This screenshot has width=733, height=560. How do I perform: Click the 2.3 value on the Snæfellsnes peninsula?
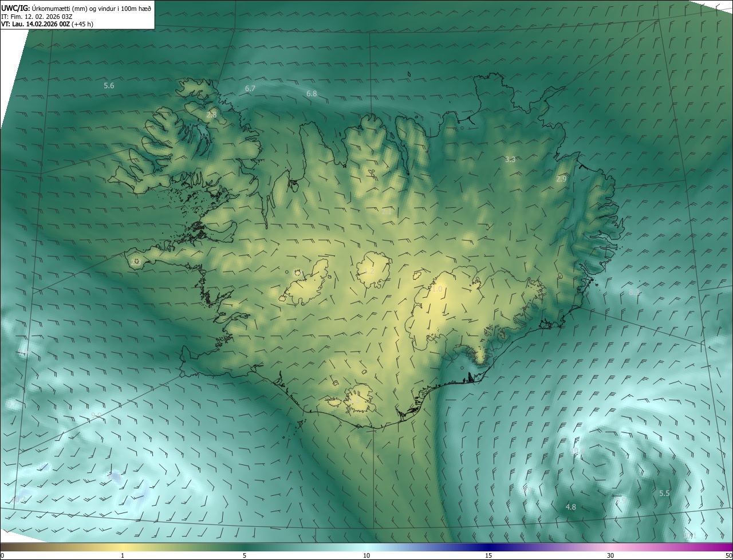tap(136, 262)
